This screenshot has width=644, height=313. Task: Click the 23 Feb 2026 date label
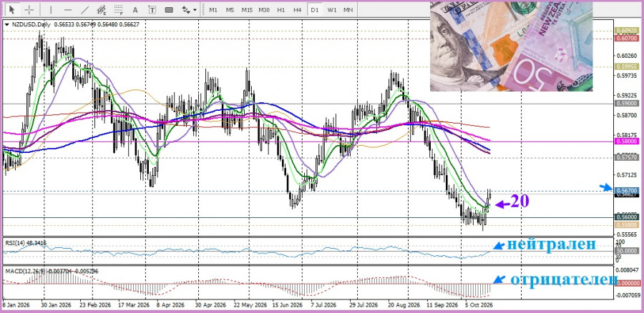point(95,306)
